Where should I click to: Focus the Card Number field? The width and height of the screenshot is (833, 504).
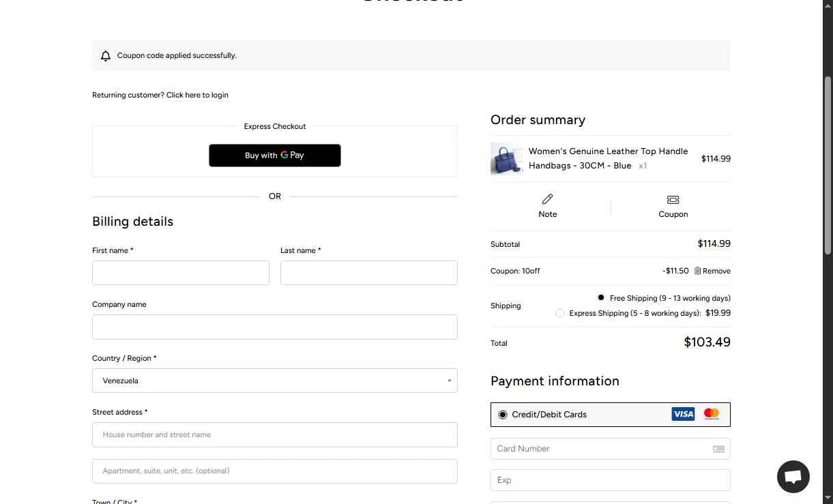point(611,449)
